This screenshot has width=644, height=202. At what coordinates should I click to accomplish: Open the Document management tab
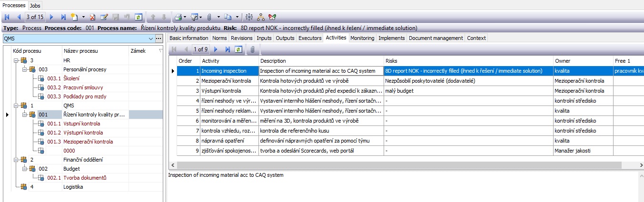(x=436, y=38)
